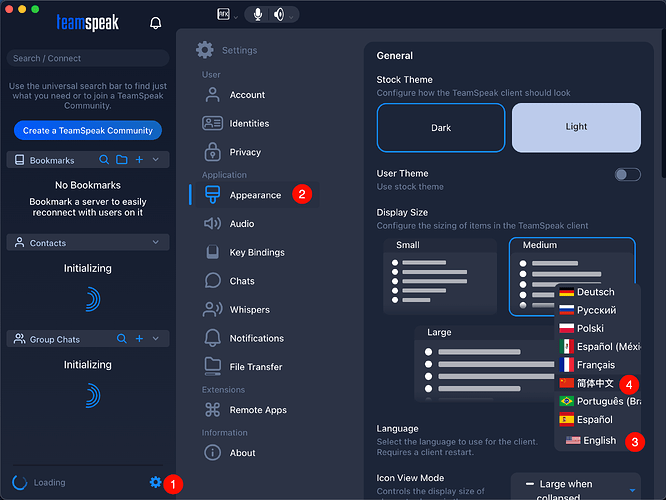The image size is (666, 500).
Task: Toggle the microphone mute icon
Action: pos(257,14)
